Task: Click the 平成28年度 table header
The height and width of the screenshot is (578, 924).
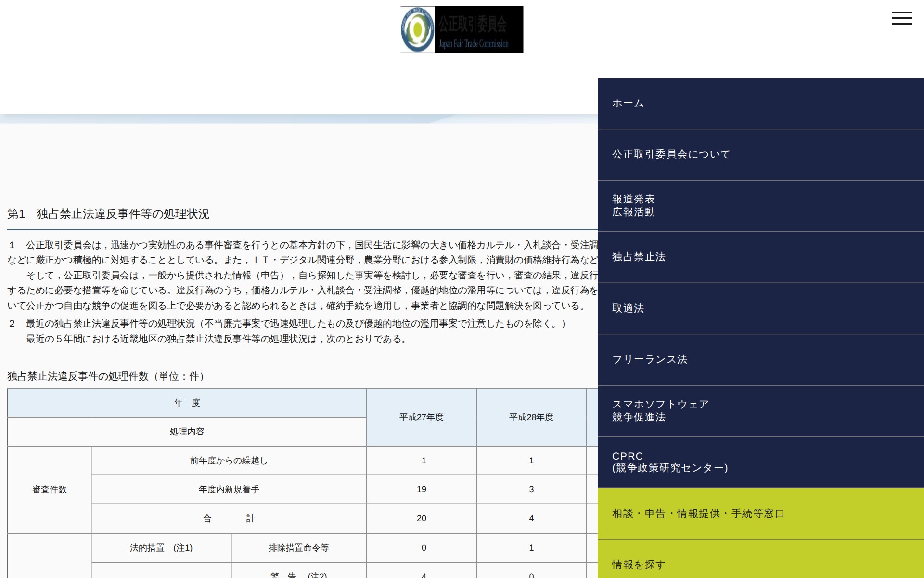Action: click(531, 418)
